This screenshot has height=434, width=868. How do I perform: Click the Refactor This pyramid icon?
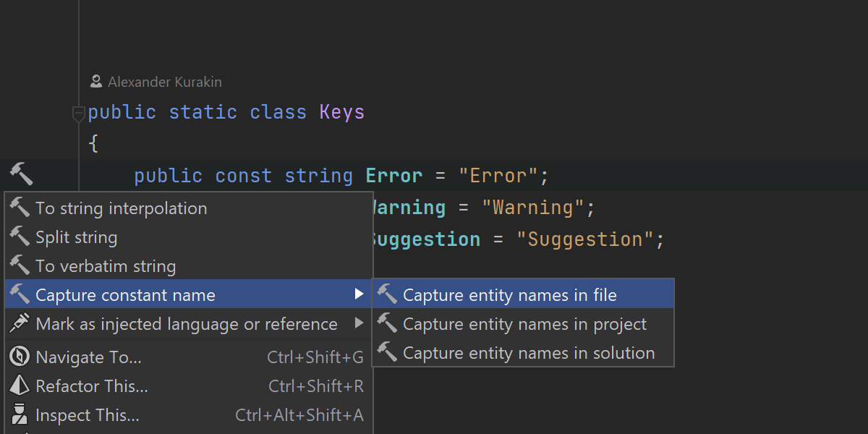pyautogui.click(x=20, y=386)
